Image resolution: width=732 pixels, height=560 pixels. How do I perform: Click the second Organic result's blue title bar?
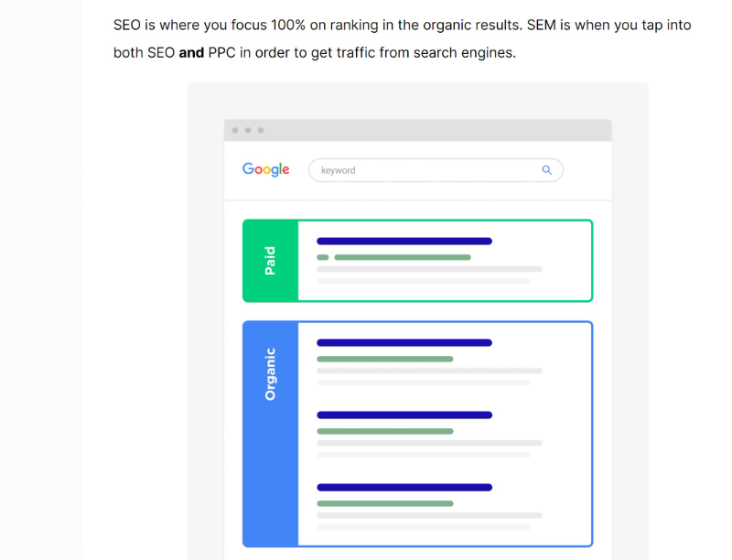click(404, 415)
